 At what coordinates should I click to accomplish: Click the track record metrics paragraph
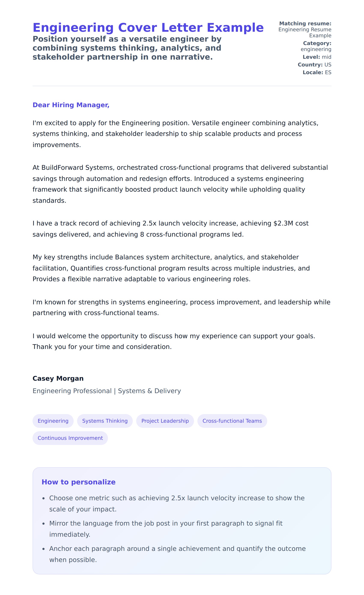coord(170,229)
